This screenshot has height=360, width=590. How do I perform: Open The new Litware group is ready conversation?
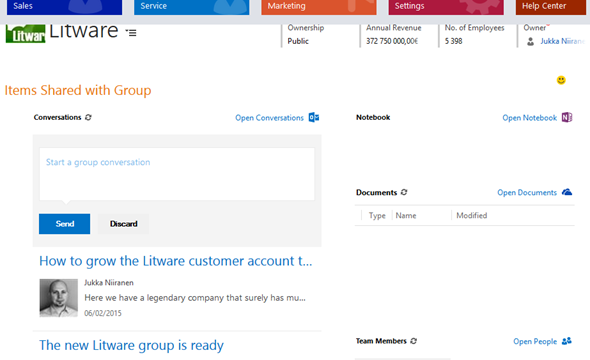coord(131,345)
